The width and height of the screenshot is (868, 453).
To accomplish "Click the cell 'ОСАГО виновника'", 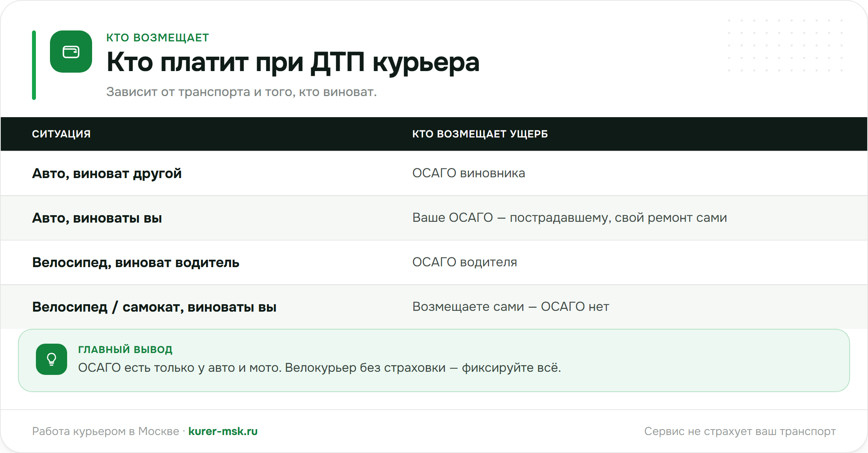I will [x=469, y=173].
